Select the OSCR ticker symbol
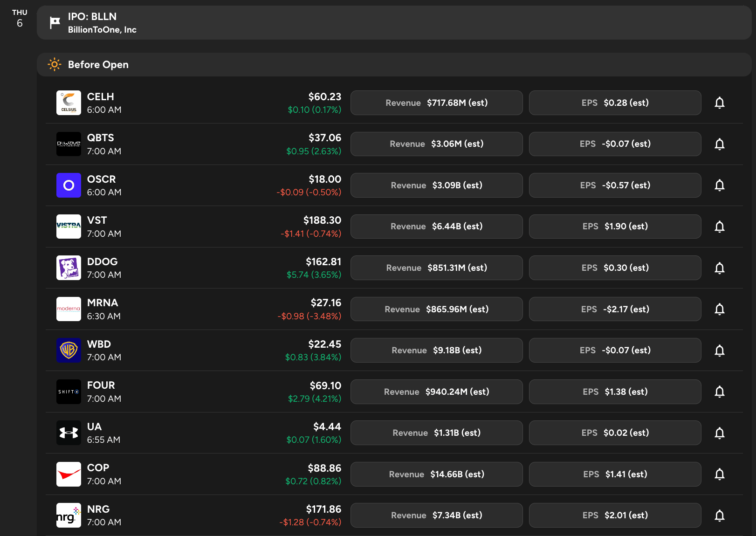This screenshot has height=536, width=756. click(102, 179)
